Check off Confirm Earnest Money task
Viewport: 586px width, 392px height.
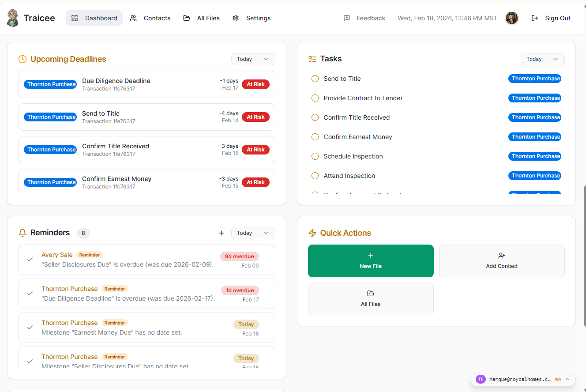(315, 137)
